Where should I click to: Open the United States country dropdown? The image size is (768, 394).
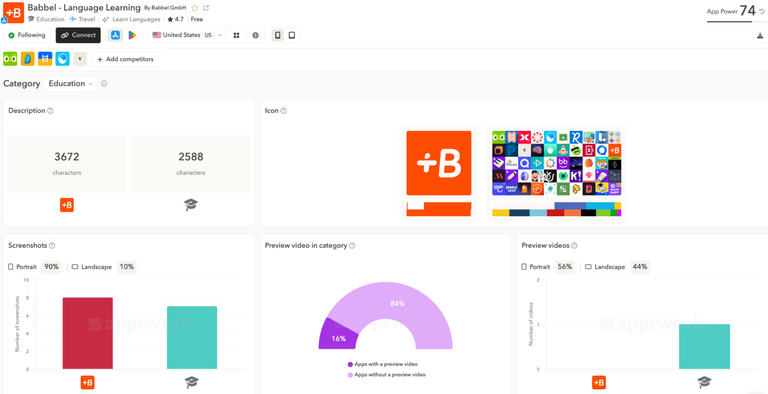click(x=187, y=35)
